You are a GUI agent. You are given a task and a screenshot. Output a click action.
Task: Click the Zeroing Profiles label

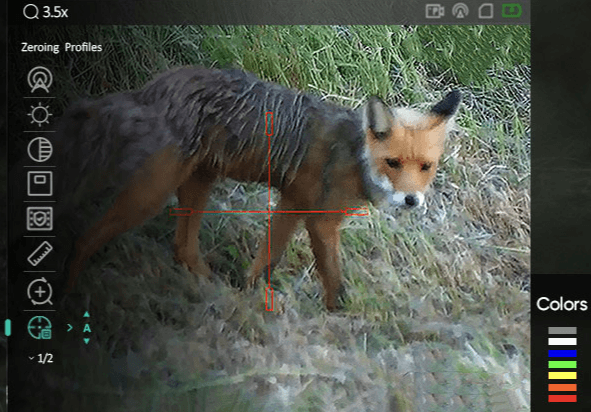point(61,47)
